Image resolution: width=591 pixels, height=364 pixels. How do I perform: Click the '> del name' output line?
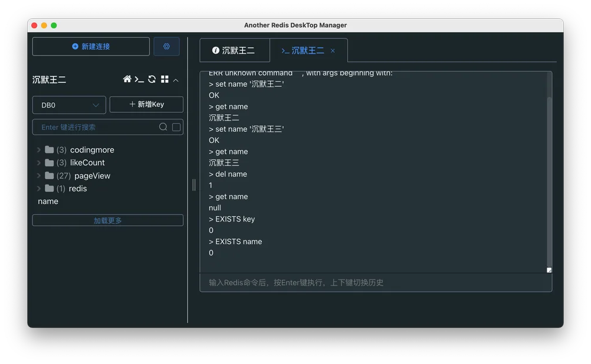point(228,174)
